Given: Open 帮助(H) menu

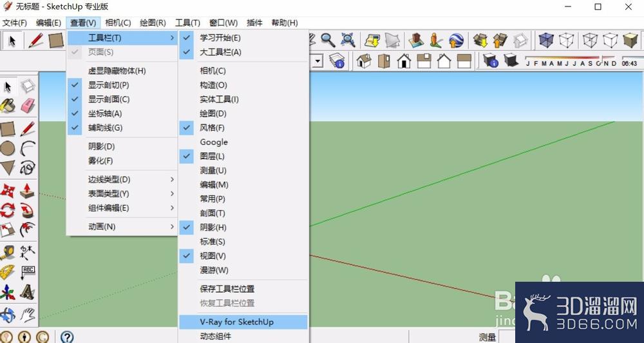Looking at the screenshot, I should (x=285, y=23).
